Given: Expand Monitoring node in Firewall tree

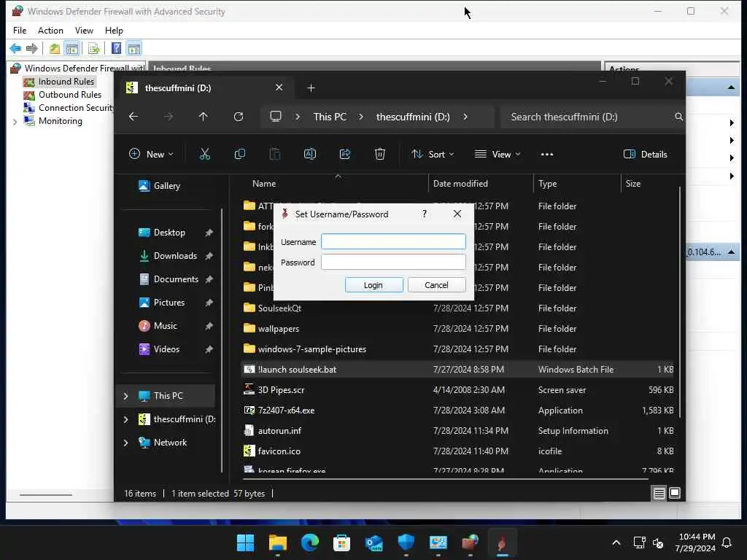Looking at the screenshot, I should [15, 122].
